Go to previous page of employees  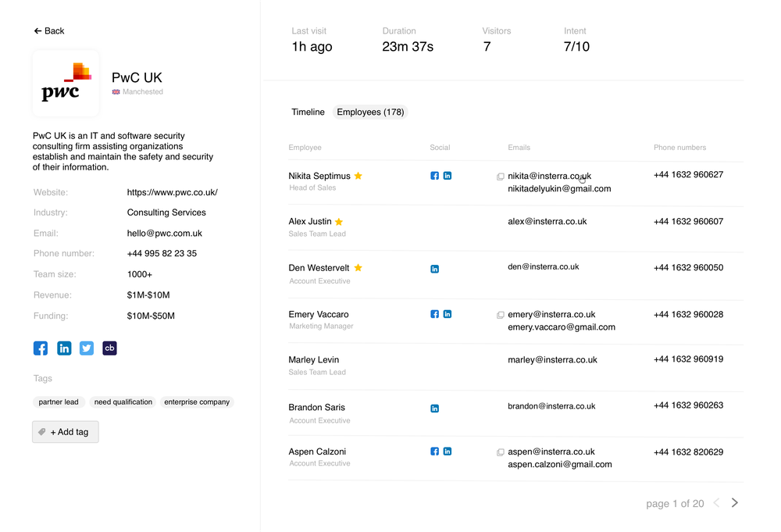pos(716,502)
